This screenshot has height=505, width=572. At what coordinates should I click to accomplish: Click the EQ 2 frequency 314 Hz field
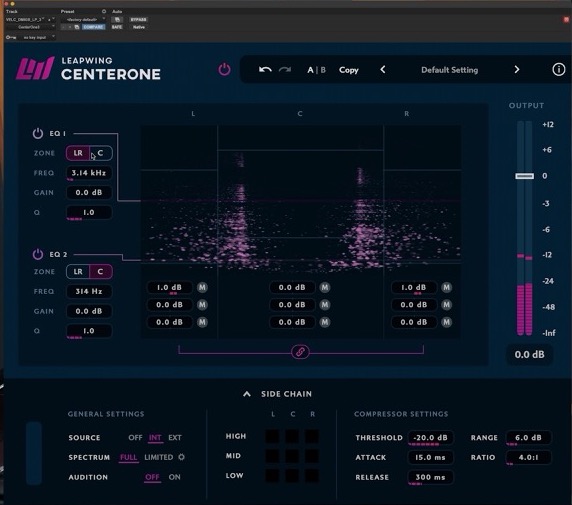click(x=89, y=291)
